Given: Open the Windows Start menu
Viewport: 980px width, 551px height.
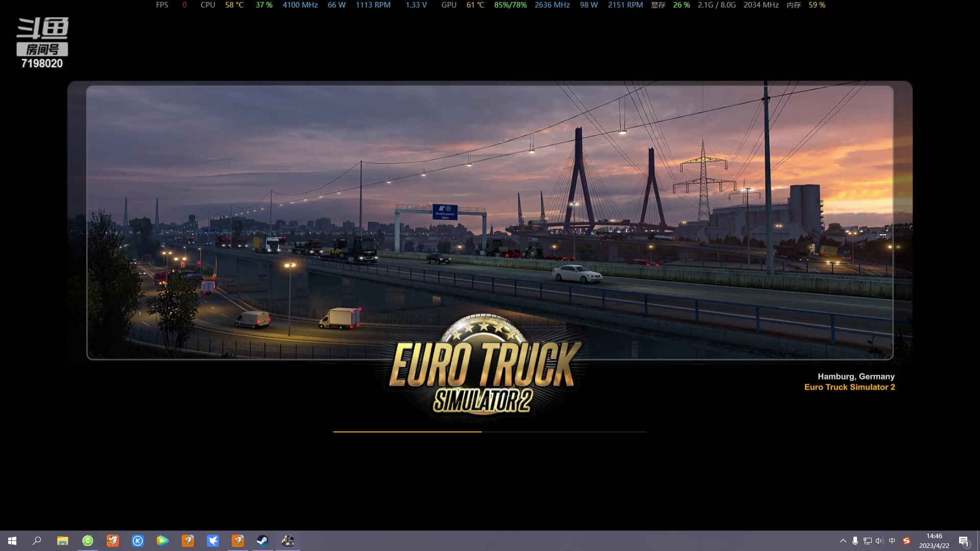Looking at the screenshot, I should coord(12,541).
